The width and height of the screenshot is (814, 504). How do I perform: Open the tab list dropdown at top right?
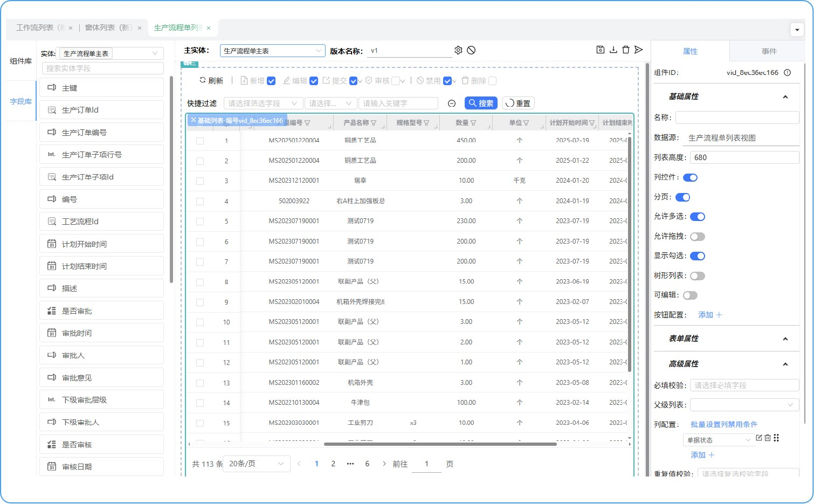pyautogui.click(x=797, y=30)
